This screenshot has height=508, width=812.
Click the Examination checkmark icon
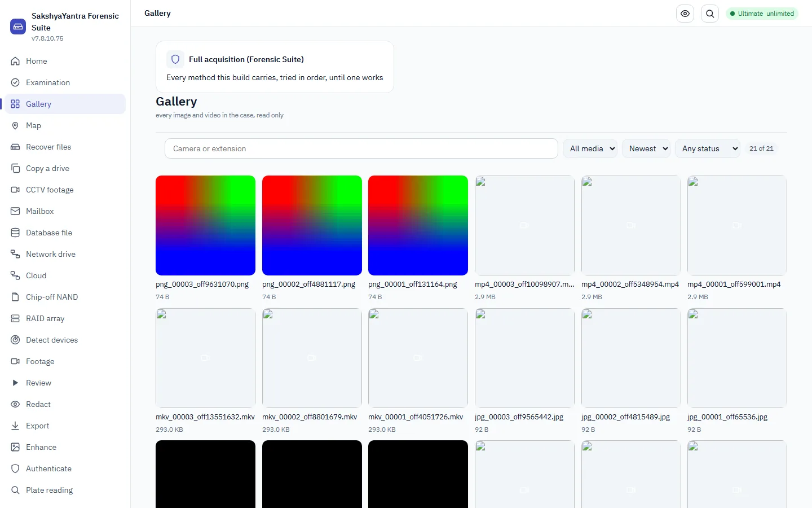pos(15,82)
